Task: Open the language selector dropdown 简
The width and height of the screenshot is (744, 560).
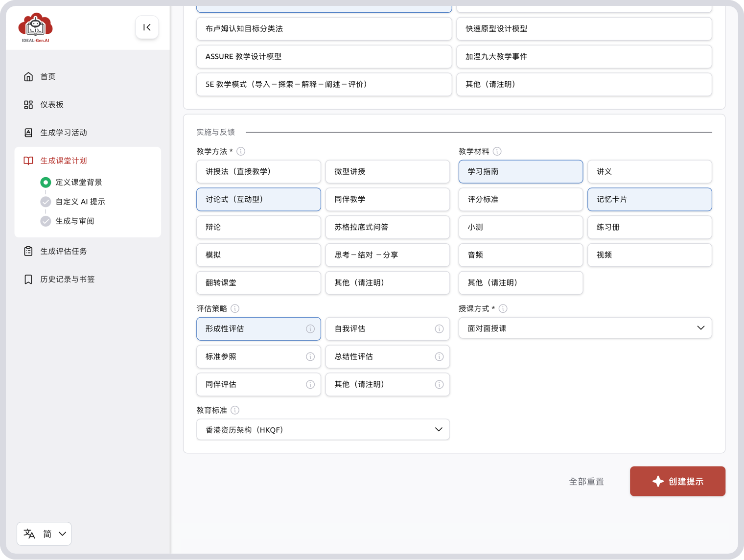Action: pos(44,534)
